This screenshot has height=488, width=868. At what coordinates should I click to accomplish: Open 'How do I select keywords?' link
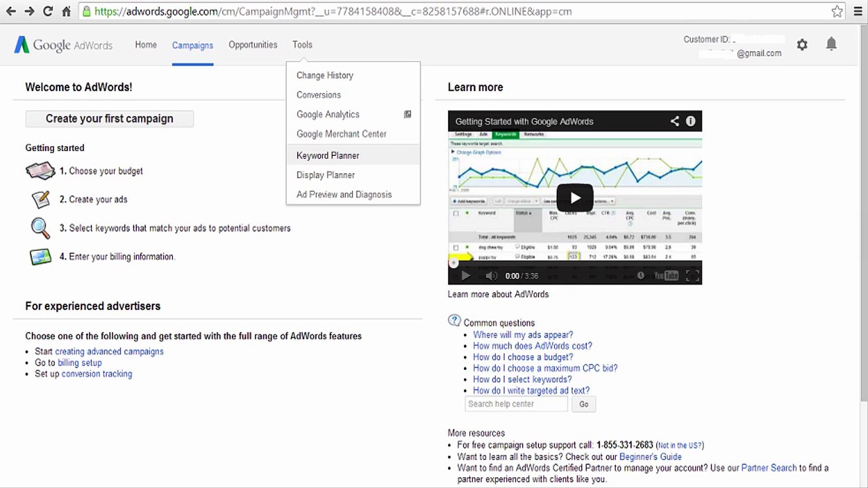tap(522, 380)
